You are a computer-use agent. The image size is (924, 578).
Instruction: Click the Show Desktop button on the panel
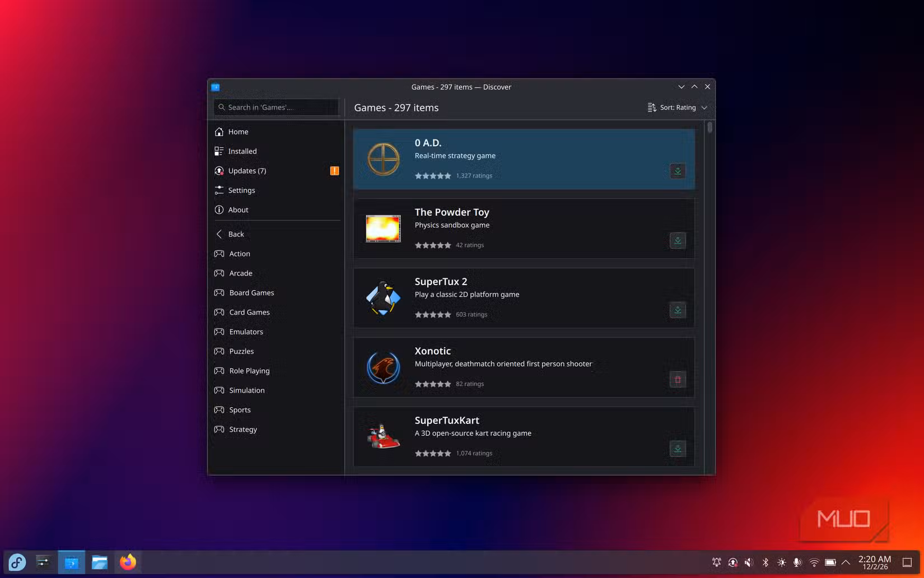(907, 562)
